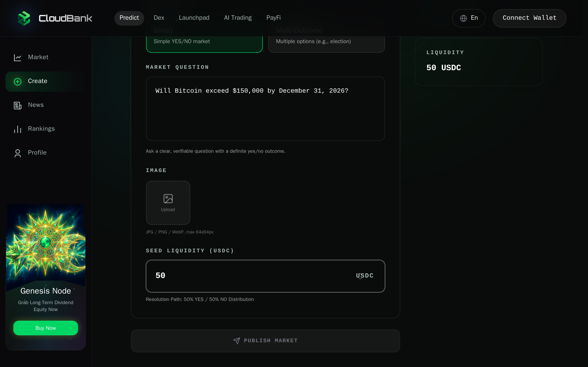Click the Upload image icon
This screenshot has height=367, width=588.
(x=168, y=199)
